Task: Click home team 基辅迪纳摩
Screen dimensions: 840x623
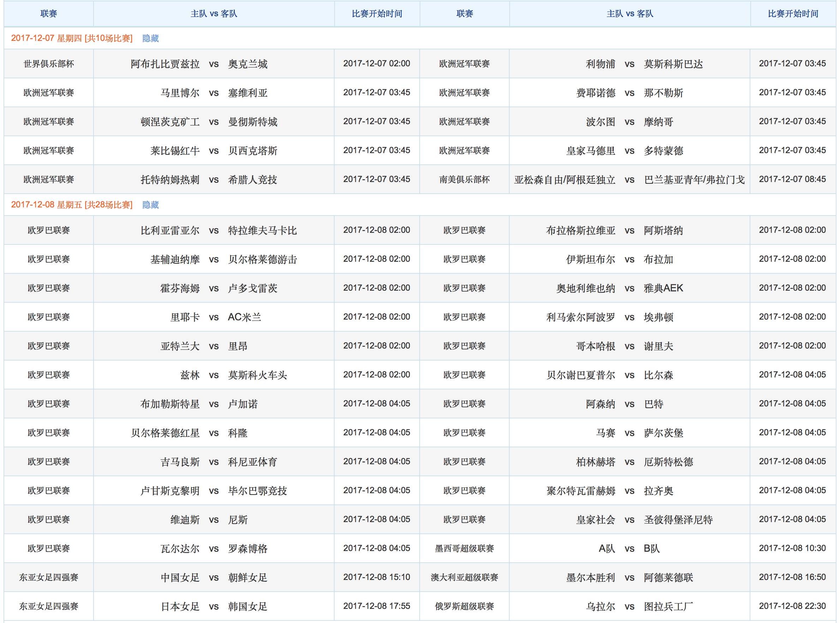Action: pos(175,259)
